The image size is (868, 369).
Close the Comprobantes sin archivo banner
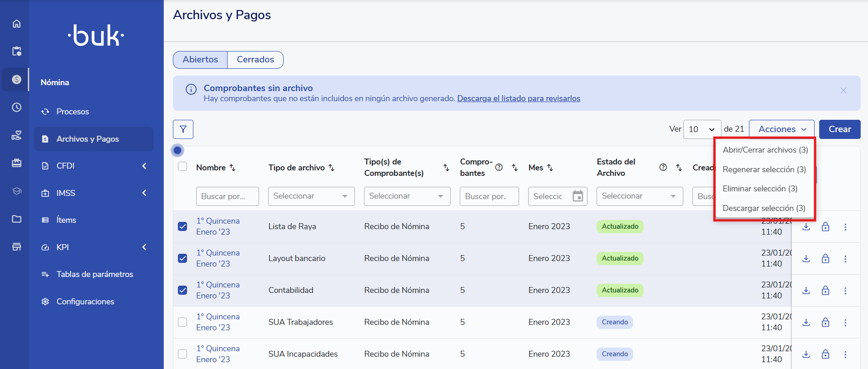click(x=843, y=91)
